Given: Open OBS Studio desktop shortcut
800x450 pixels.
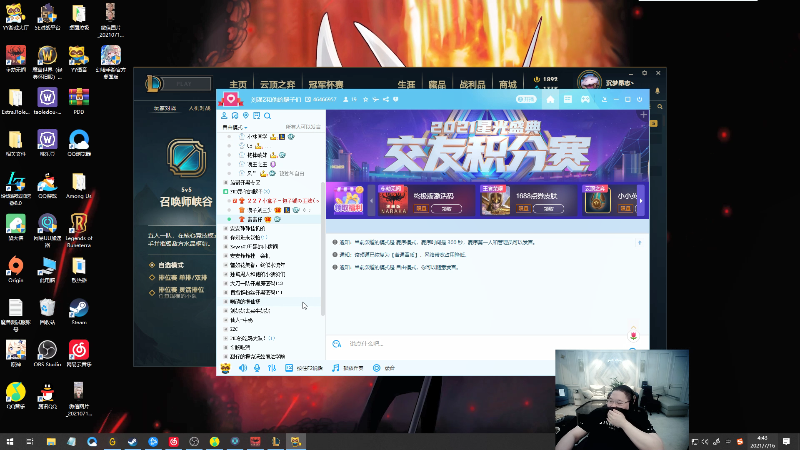Looking at the screenshot, I should (x=47, y=354).
